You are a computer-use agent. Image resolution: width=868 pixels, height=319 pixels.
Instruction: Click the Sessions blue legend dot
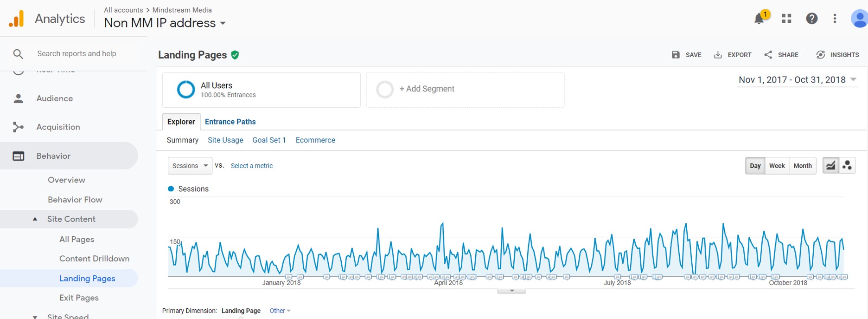(x=171, y=189)
